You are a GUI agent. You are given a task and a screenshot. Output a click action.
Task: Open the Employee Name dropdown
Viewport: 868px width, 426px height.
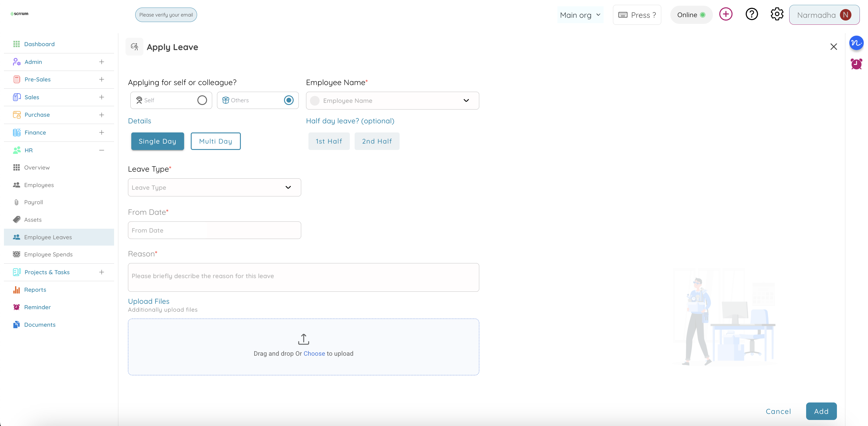392,101
